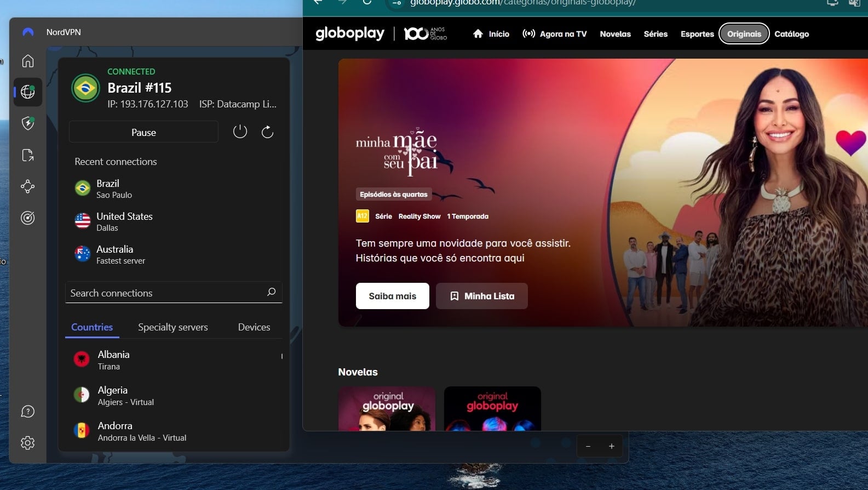Click the country list scrollbar
The height and width of the screenshot is (490, 868).
pyautogui.click(x=282, y=356)
